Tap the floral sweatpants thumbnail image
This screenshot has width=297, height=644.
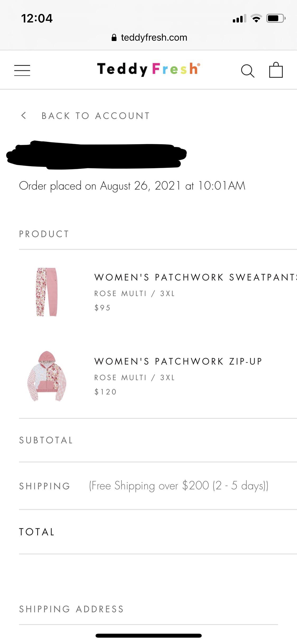[x=47, y=292]
